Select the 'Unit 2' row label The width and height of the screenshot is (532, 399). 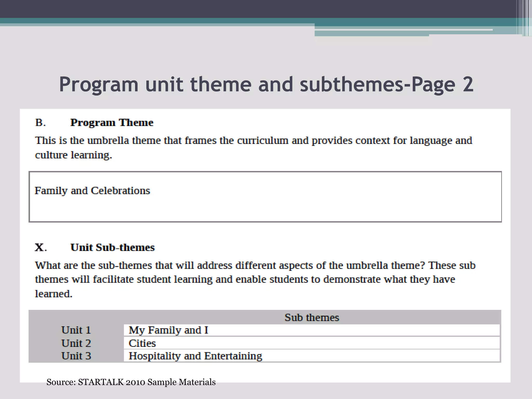[x=76, y=343]
